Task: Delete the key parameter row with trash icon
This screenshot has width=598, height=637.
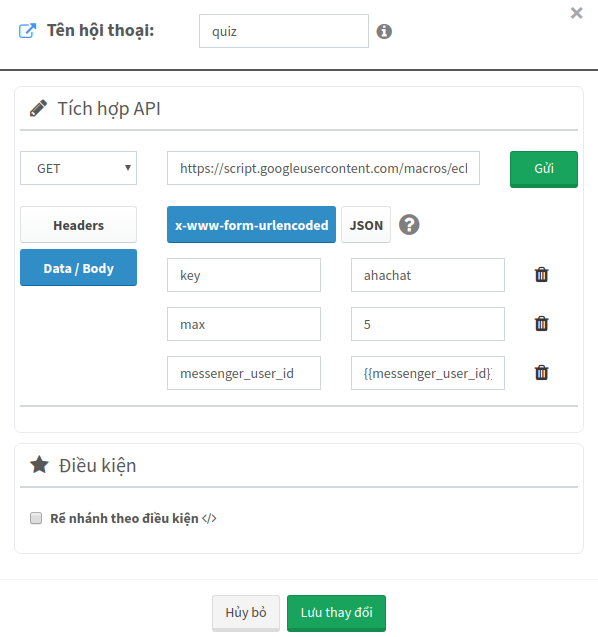Action: (541, 275)
